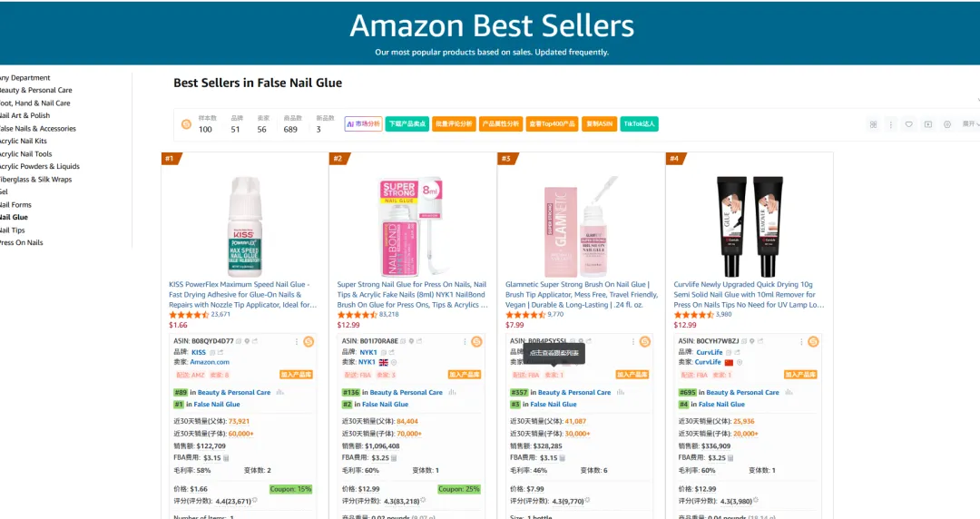Expand the 展开 dropdown in the stats bar

tap(969, 124)
